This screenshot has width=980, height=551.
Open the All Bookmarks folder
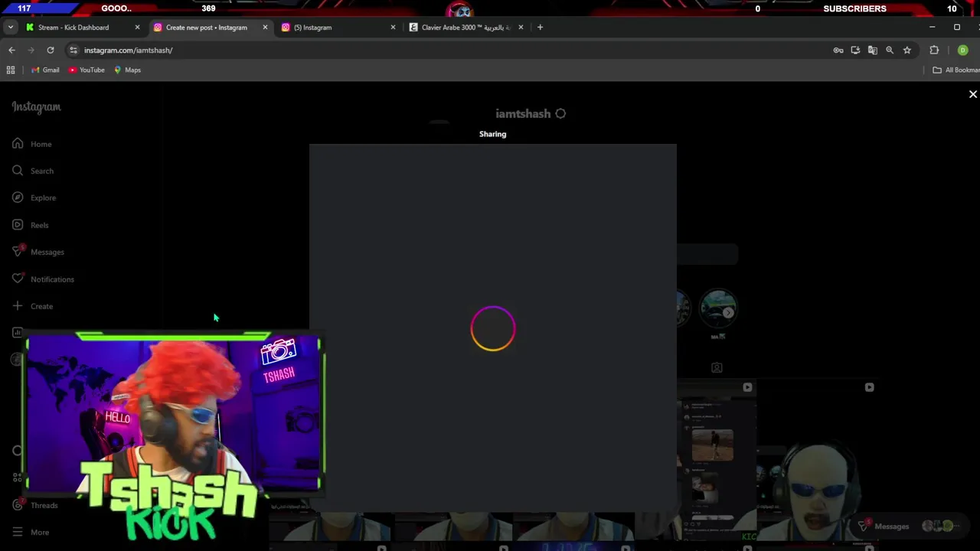(955, 70)
